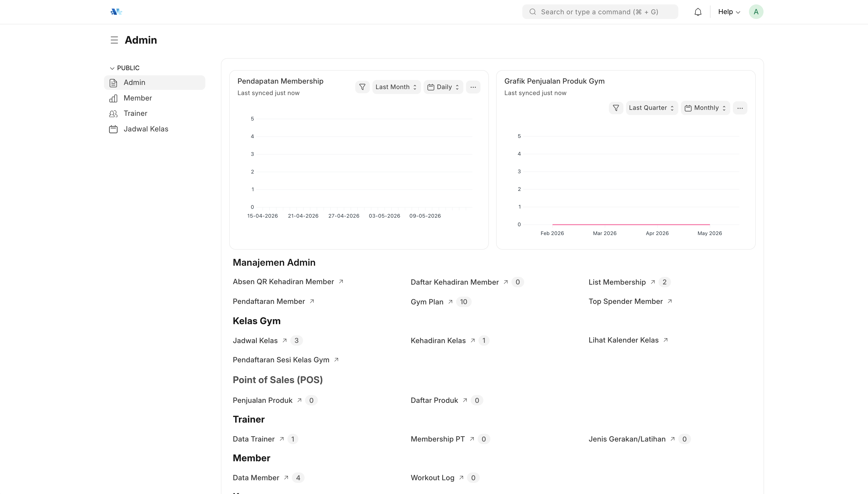Screen dimensions: 868x494
Task: Select Admin in the sidebar
Action: (x=154, y=83)
